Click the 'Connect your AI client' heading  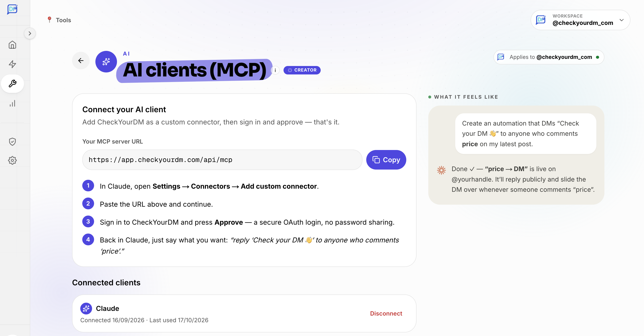click(124, 110)
